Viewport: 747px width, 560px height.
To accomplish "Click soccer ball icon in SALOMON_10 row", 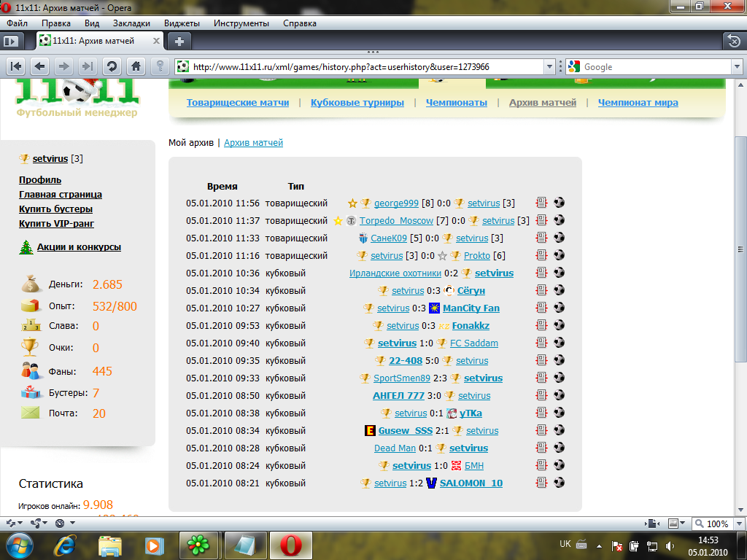I will point(560,483).
